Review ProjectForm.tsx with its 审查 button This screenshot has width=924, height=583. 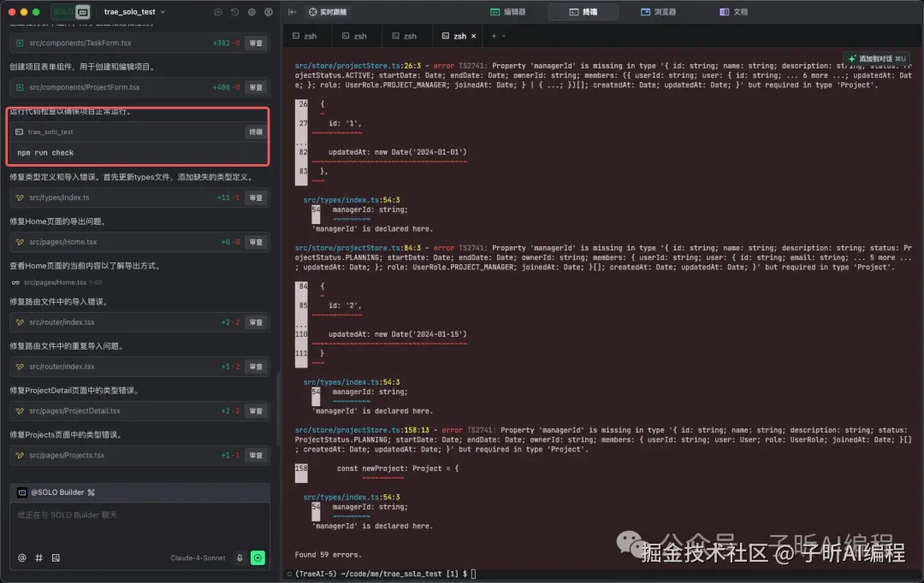[256, 87]
